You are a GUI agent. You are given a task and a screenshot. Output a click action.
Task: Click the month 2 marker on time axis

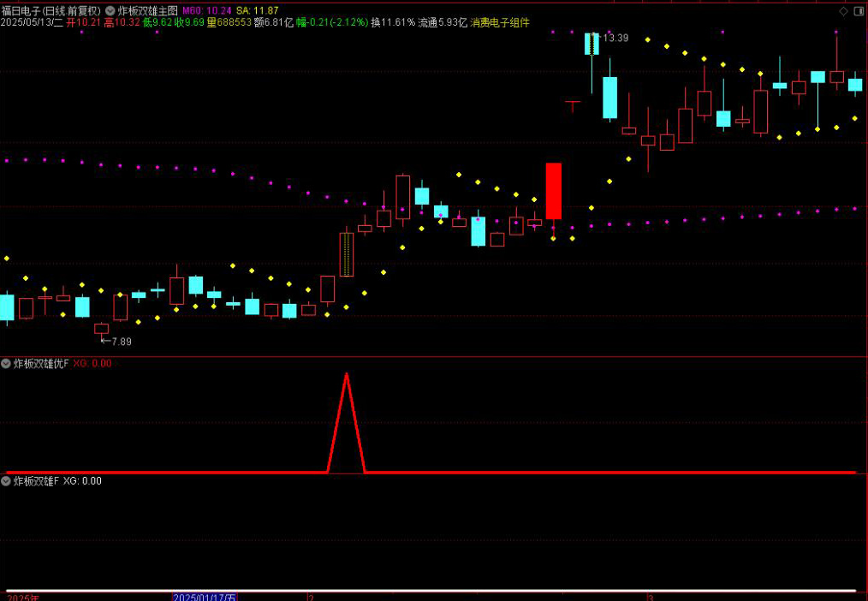coord(311,597)
